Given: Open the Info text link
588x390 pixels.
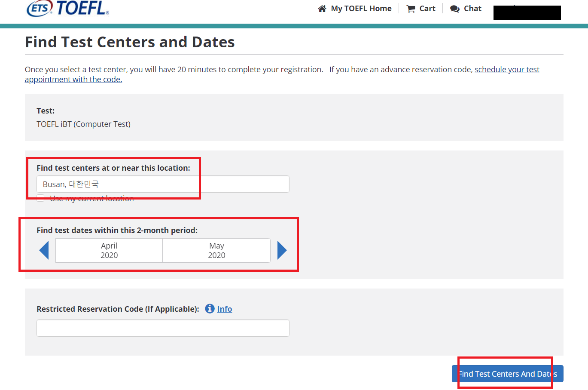Looking at the screenshot, I should point(225,309).
